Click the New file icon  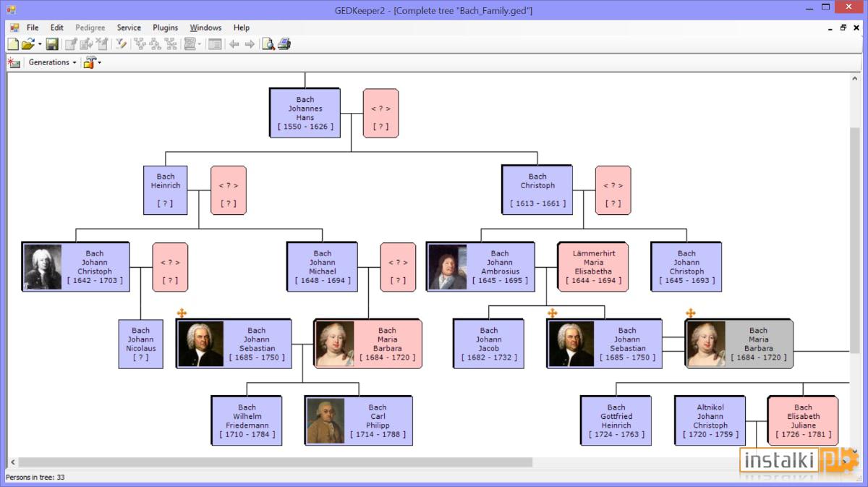click(x=12, y=44)
